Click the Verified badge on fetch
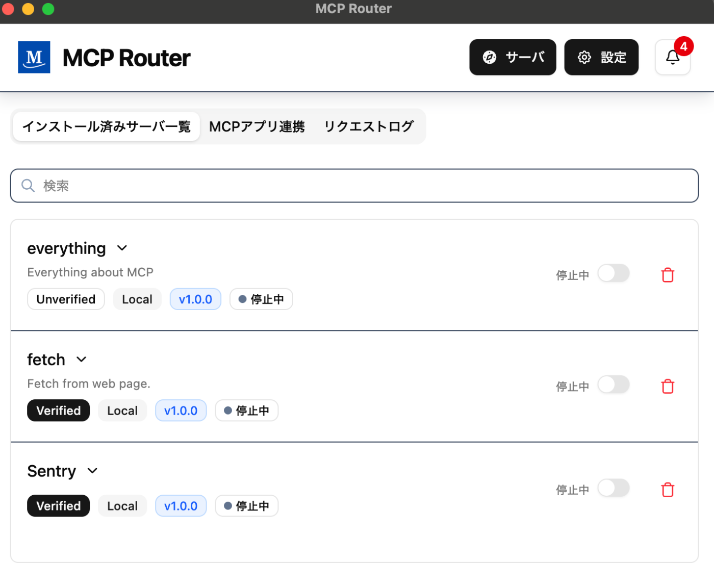 (x=58, y=411)
